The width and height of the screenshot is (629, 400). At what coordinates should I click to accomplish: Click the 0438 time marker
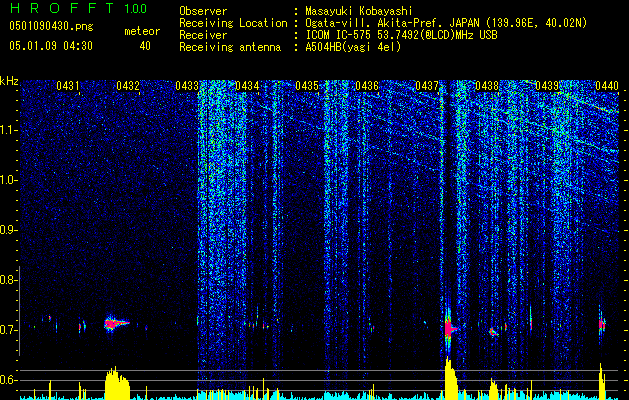pyautogui.click(x=487, y=86)
